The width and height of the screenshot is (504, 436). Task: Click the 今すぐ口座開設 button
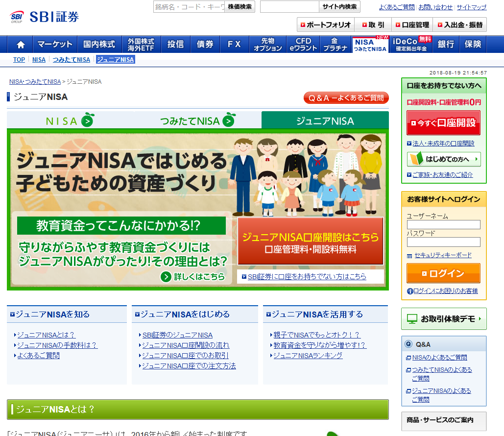point(444,123)
